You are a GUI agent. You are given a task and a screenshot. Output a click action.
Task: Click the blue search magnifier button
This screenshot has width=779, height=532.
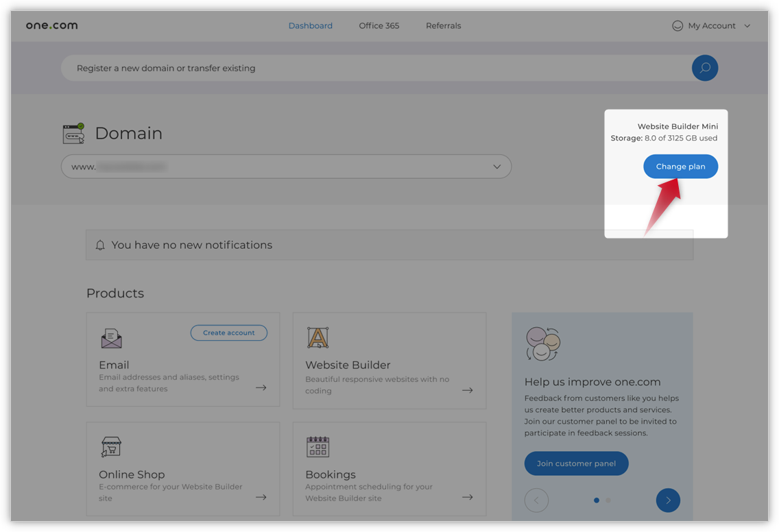click(x=704, y=68)
